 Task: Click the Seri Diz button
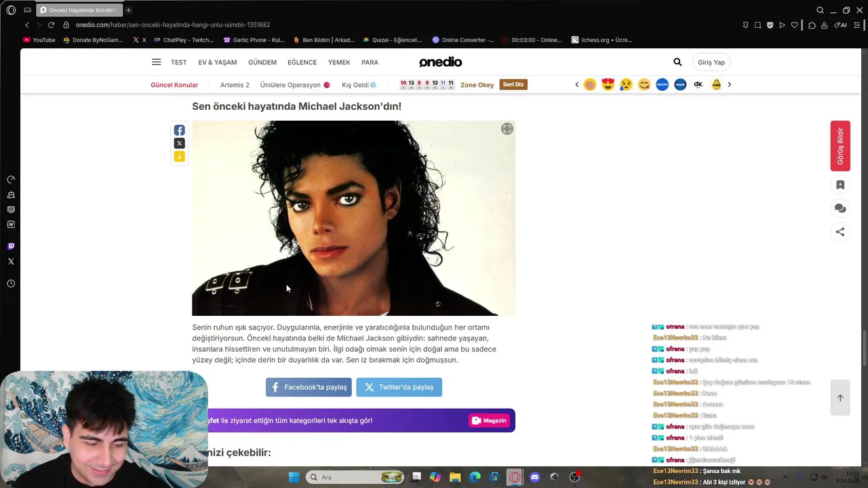click(513, 85)
